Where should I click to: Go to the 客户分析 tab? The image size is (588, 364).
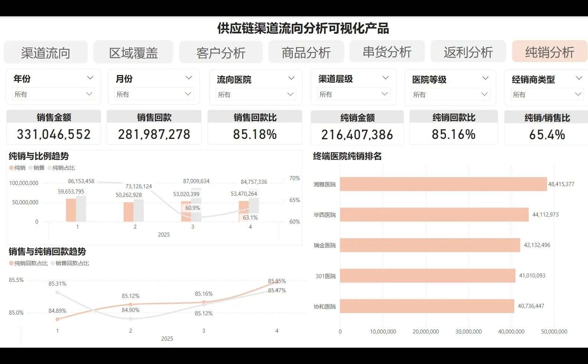221,52
